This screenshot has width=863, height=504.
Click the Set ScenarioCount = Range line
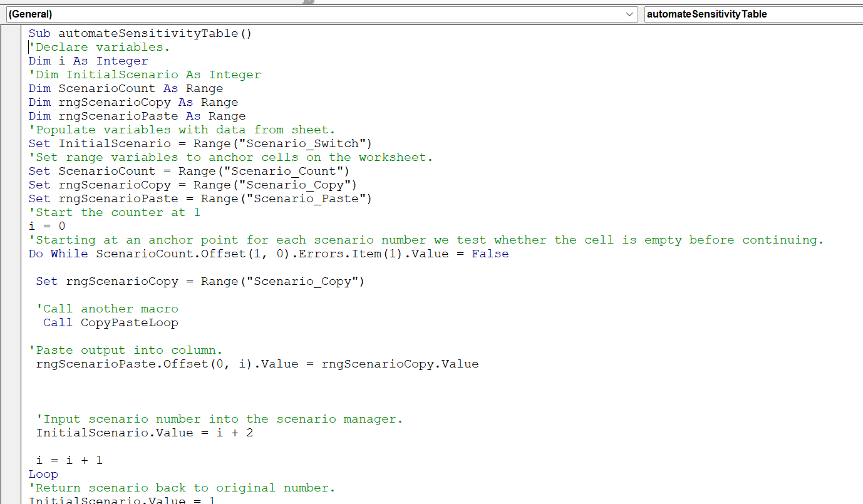tap(189, 171)
